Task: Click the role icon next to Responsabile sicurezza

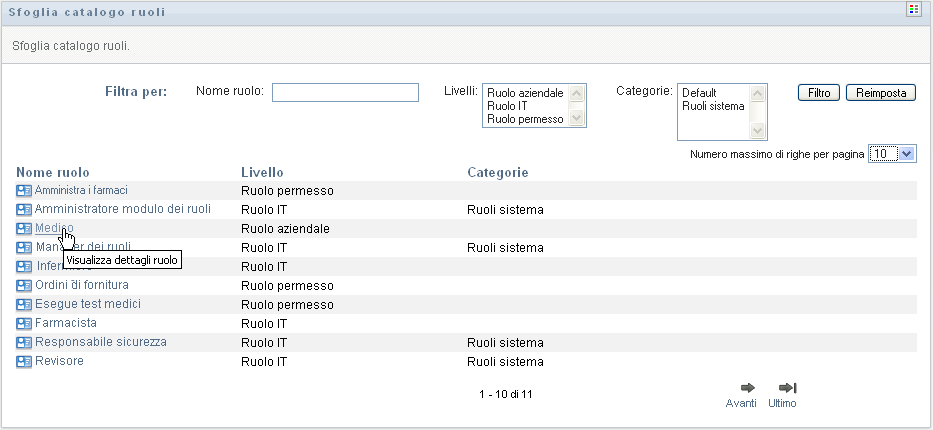Action: [x=24, y=343]
